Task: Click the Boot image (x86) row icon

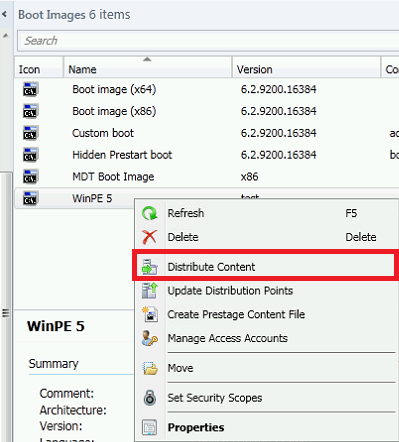Action: click(30, 111)
